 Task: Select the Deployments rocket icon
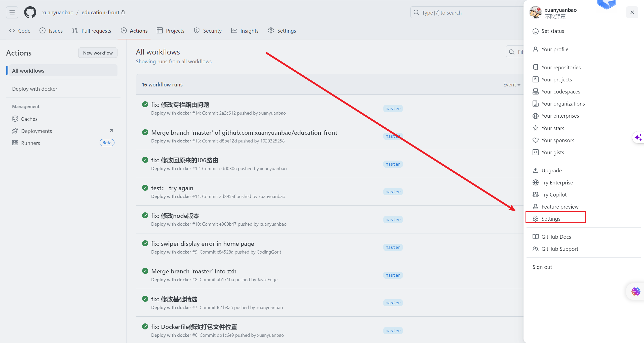[x=15, y=131]
